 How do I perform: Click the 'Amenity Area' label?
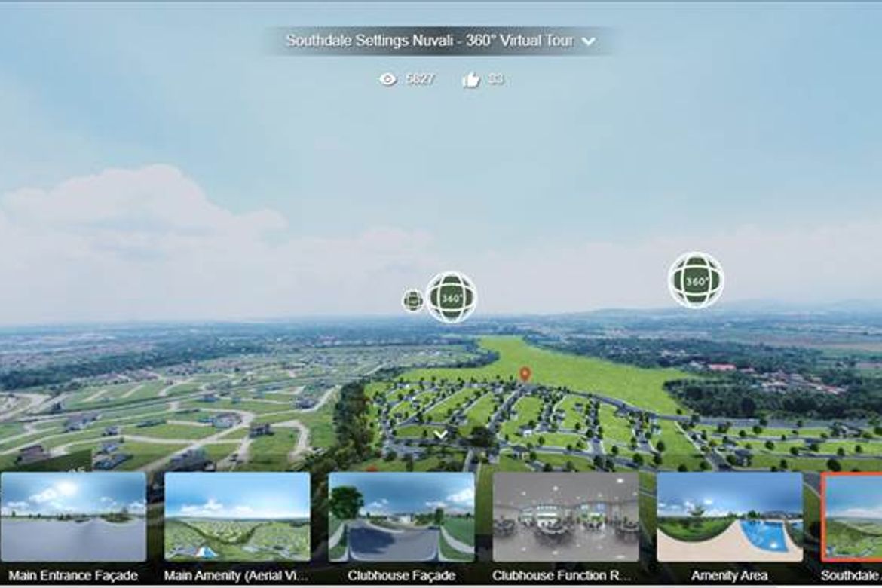point(729,576)
